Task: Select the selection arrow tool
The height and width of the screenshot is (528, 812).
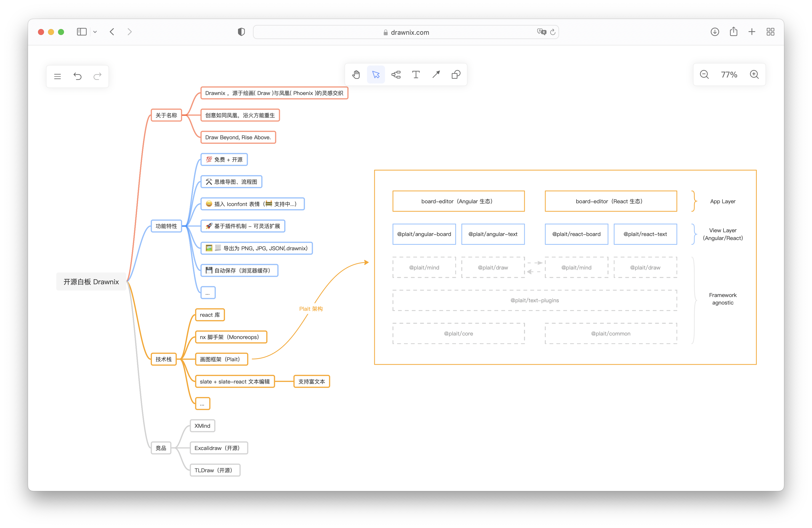Action: [376, 75]
